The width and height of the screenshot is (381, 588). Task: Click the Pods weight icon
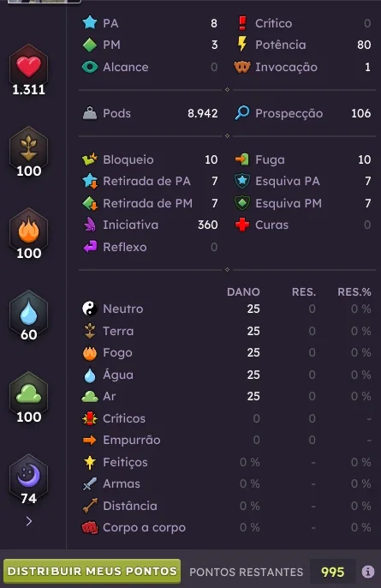pos(90,113)
